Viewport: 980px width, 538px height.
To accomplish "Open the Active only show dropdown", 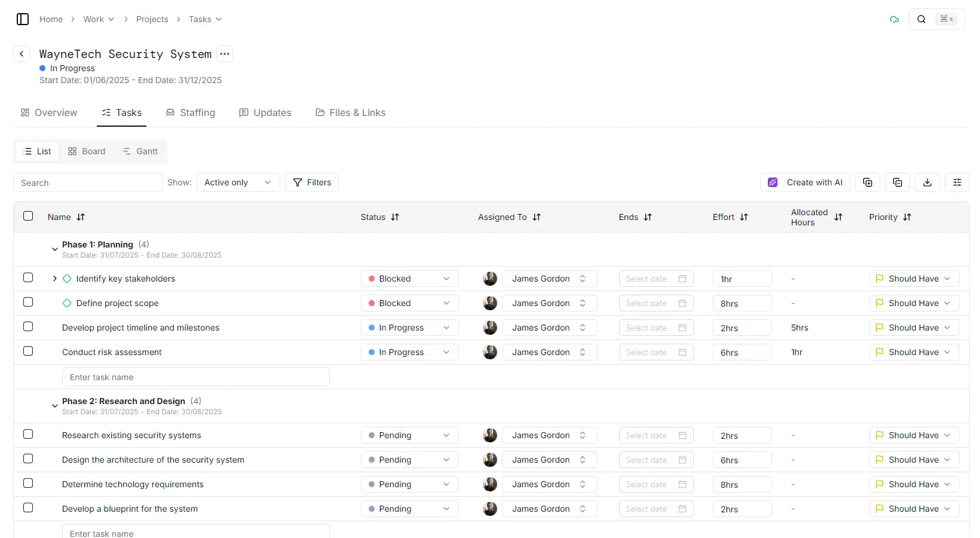I will pyautogui.click(x=238, y=182).
